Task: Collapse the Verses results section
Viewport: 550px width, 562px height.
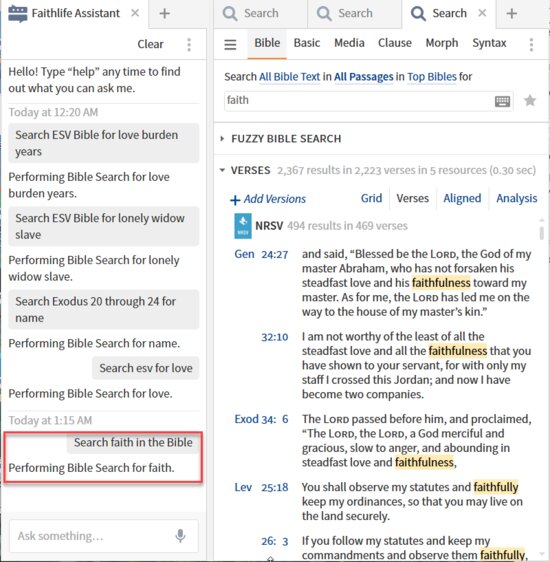Action: click(222, 170)
